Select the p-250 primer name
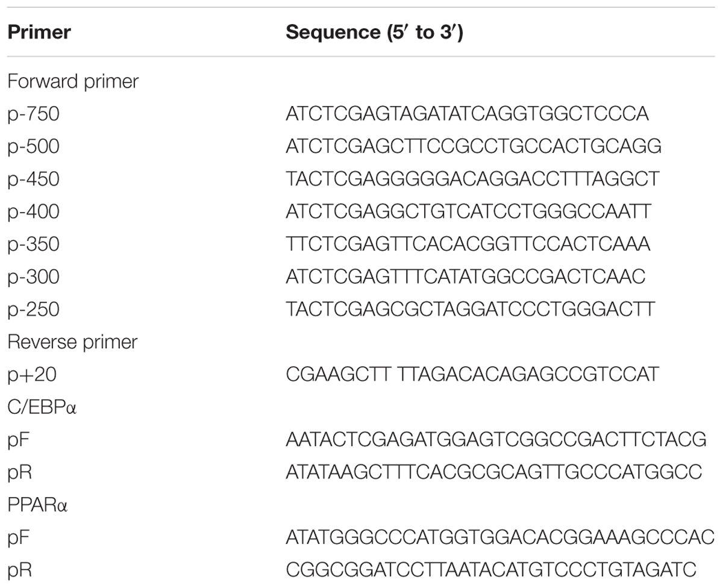 pyautogui.click(x=33, y=309)
